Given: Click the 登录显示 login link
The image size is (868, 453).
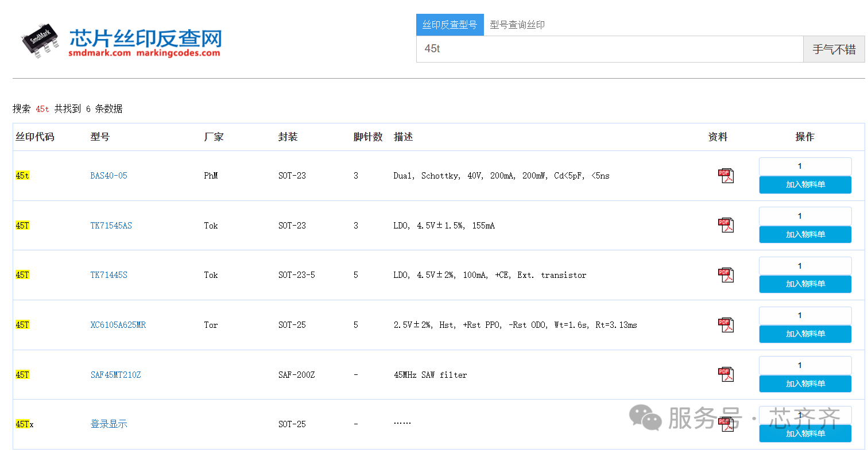Looking at the screenshot, I should [x=108, y=424].
